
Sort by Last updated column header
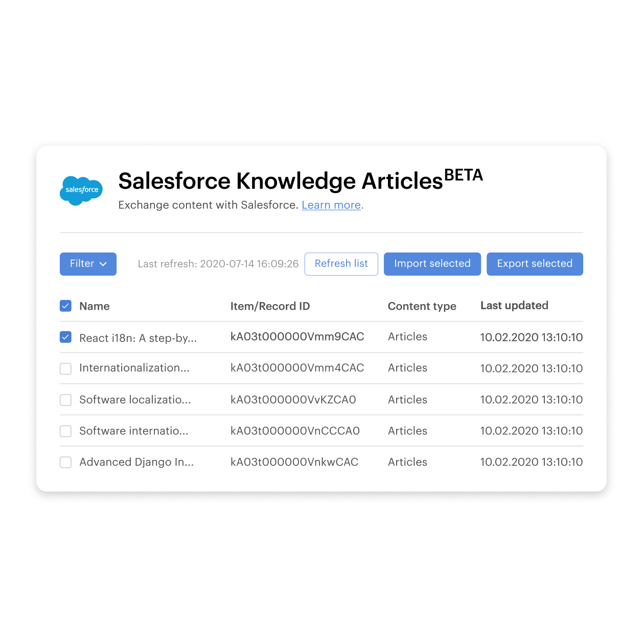point(514,306)
